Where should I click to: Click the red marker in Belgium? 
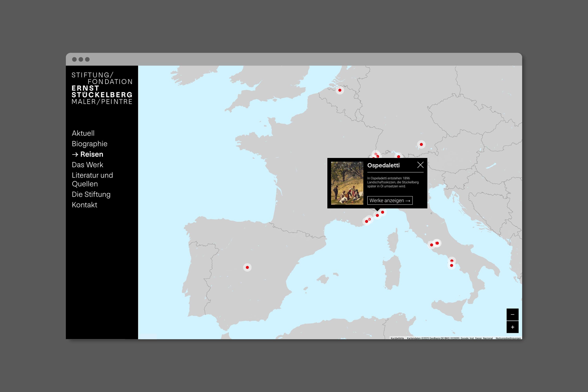340,90
